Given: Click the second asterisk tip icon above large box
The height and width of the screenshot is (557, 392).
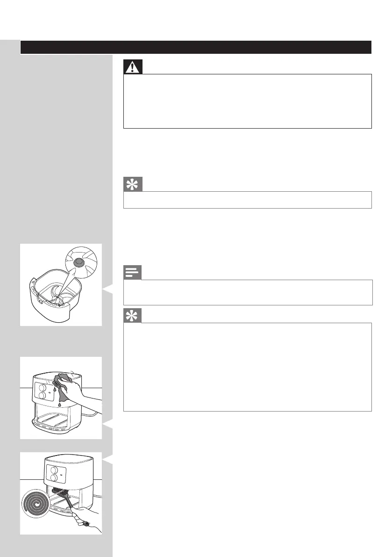Looking at the screenshot, I should pos(132,315).
